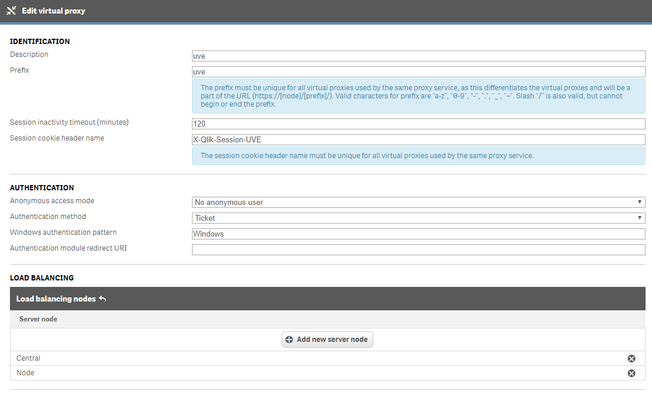Click the Session inactivity timeout field

coord(419,124)
